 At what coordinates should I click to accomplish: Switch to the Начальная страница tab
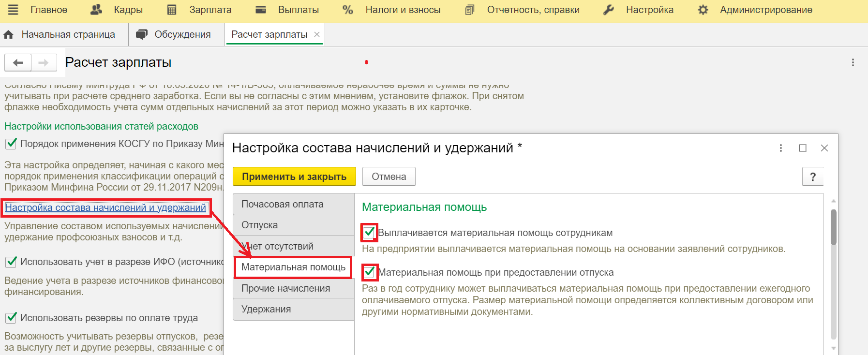pyautogui.click(x=64, y=35)
